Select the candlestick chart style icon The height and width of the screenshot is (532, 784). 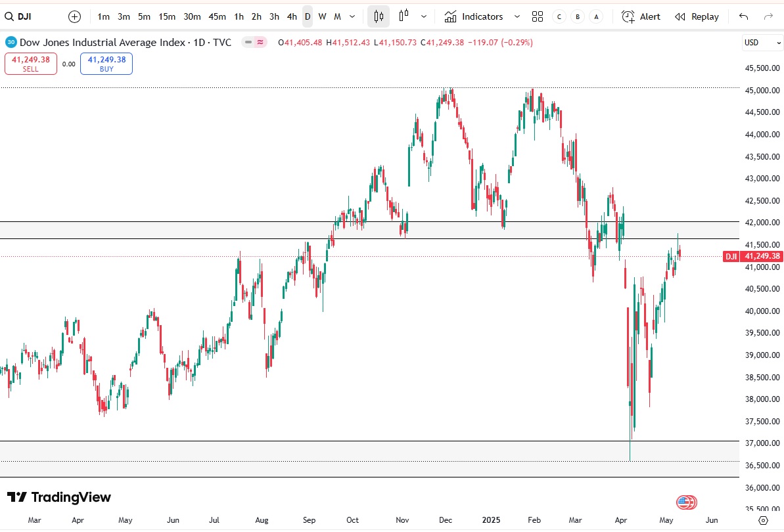coord(378,16)
